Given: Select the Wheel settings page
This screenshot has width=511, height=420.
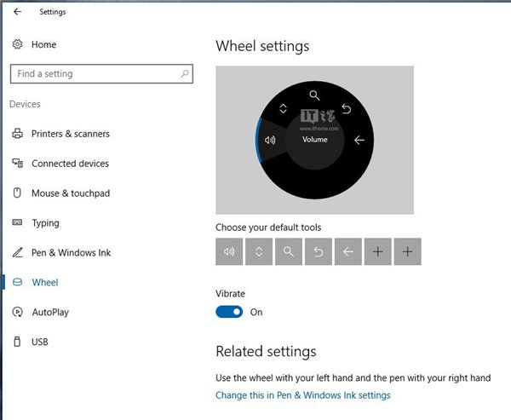Looking at the screenshot, I should (45, 282).
